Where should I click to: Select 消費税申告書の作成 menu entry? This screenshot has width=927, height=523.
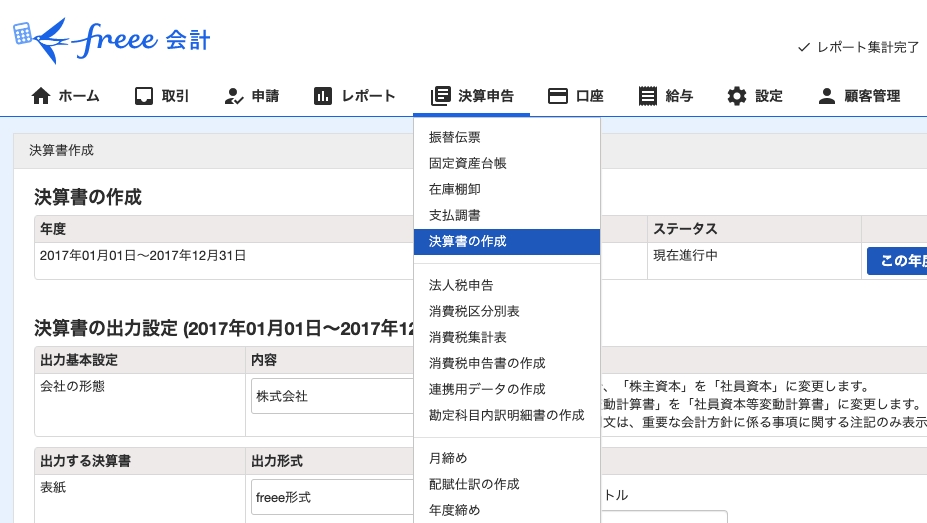[x=507, y=363]
